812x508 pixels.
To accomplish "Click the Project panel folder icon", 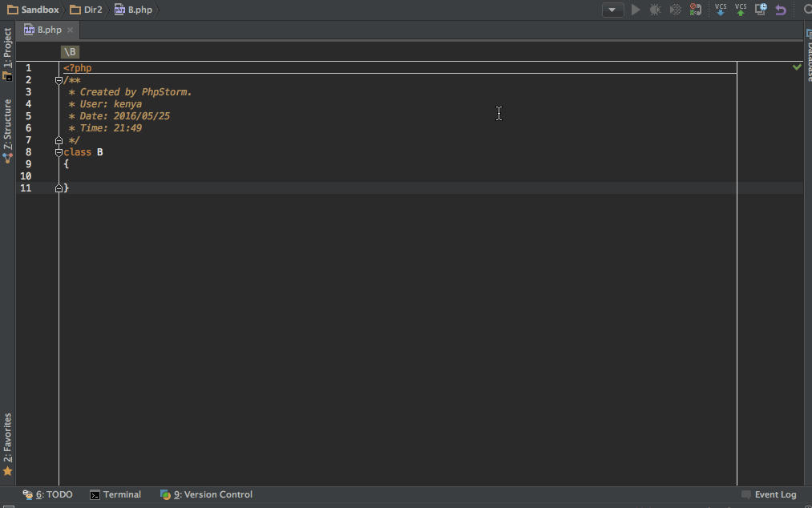I will pyautogui.click(x=7, y=76).
